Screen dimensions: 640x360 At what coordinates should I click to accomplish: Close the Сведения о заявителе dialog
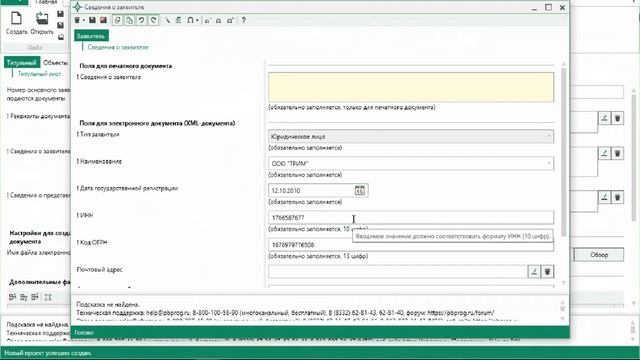pyautogui.click(x=562, y=7)
